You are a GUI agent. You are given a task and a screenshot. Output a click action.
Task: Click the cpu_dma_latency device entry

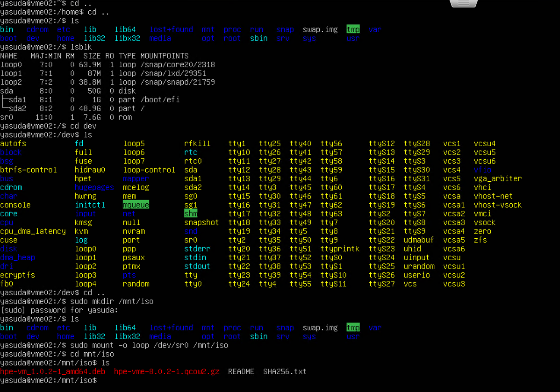33,231
